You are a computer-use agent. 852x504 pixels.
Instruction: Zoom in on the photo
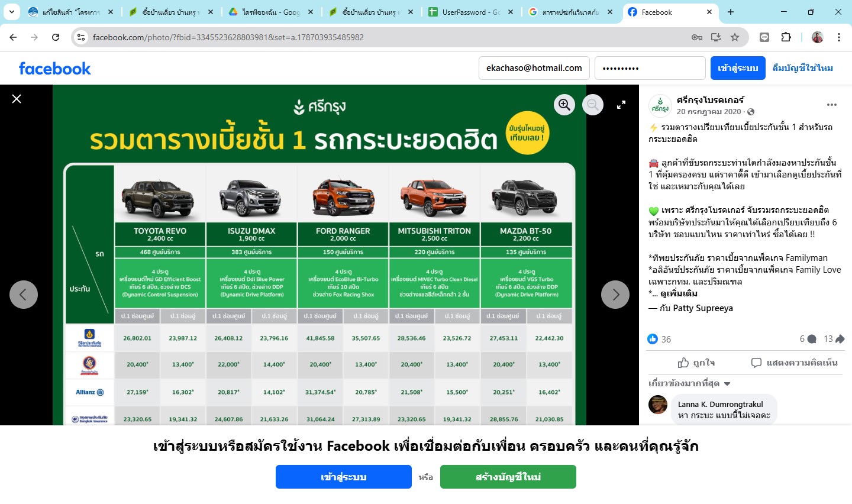pyautogui.click(x=564, y=105)
